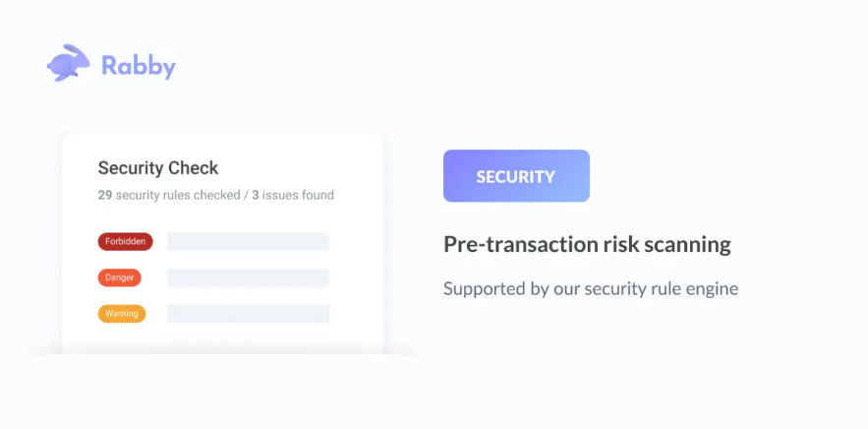The height and width of the screenshot is (429, 868).
Task: Click the placeholder bar beside Forbidden
Action: [249, 242]
